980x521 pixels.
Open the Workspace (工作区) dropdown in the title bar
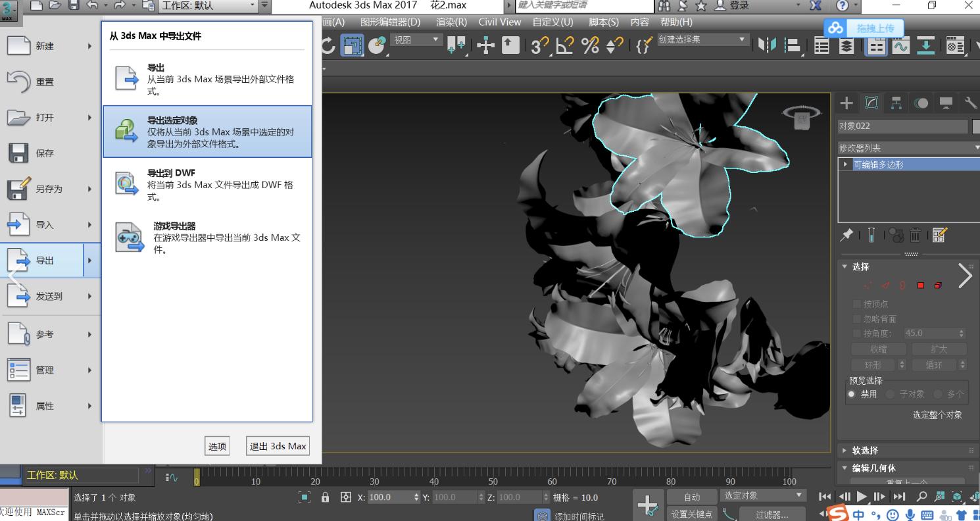pos(208,6)
